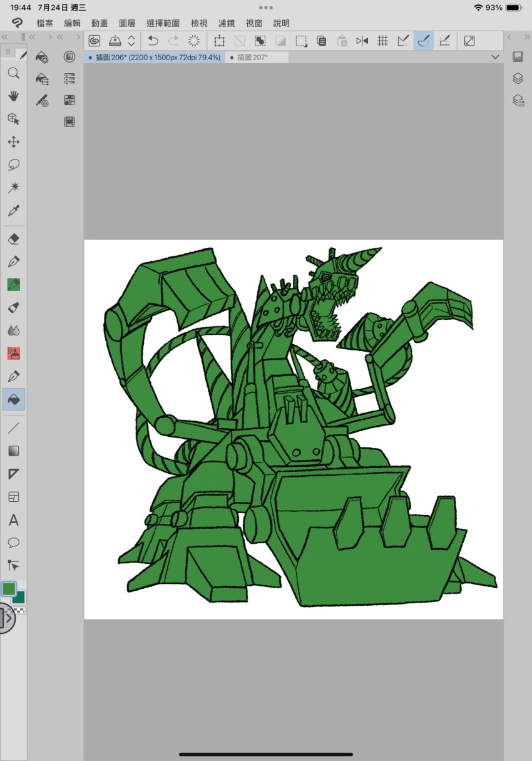532x761 pixels.
Task: Open the 動畫 (Animation) menu
Action: (x=100, y=23)
